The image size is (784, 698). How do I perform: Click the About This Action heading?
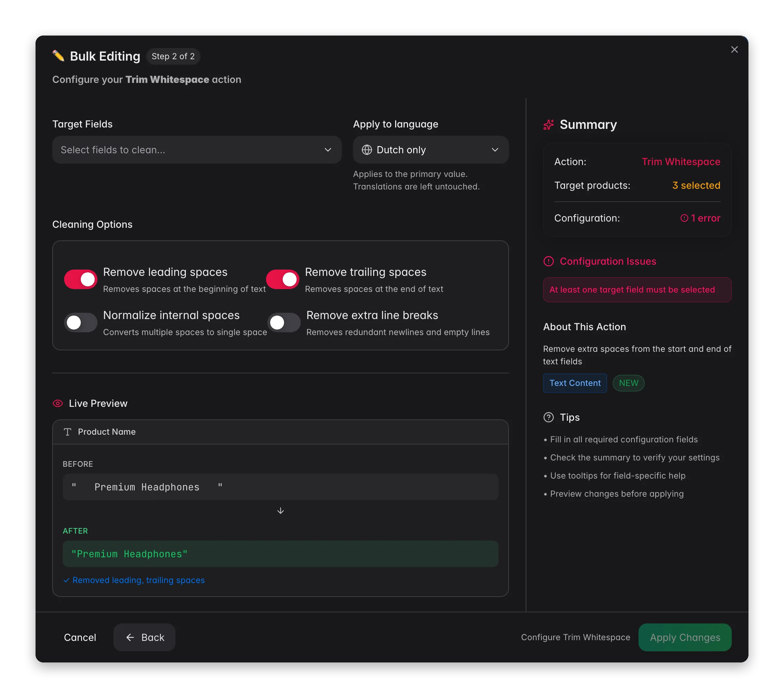(585, 327)
